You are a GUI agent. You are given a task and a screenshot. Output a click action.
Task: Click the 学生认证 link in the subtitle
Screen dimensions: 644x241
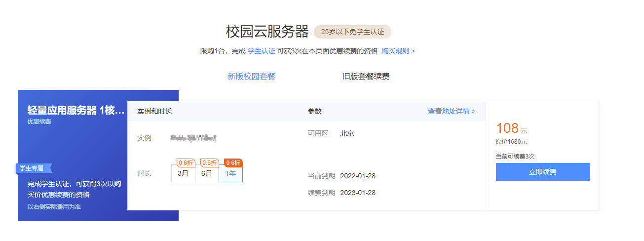[261, 51]
